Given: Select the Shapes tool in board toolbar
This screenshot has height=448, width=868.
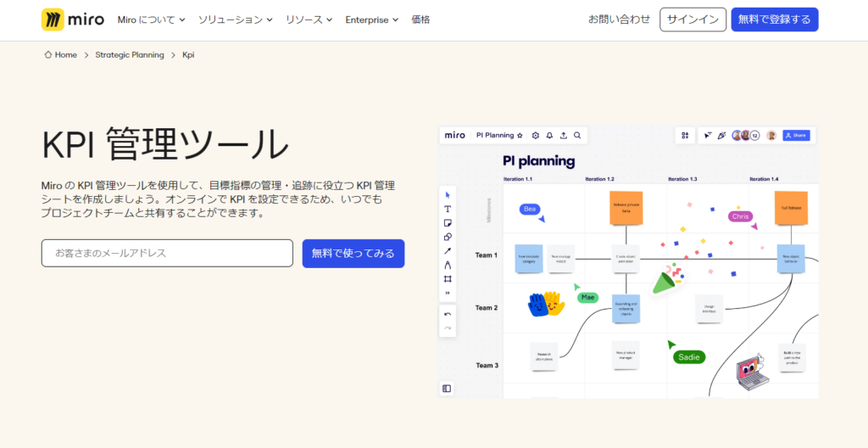Looking at the screenshot, I should pyautogui.click(x=448, y=237).
